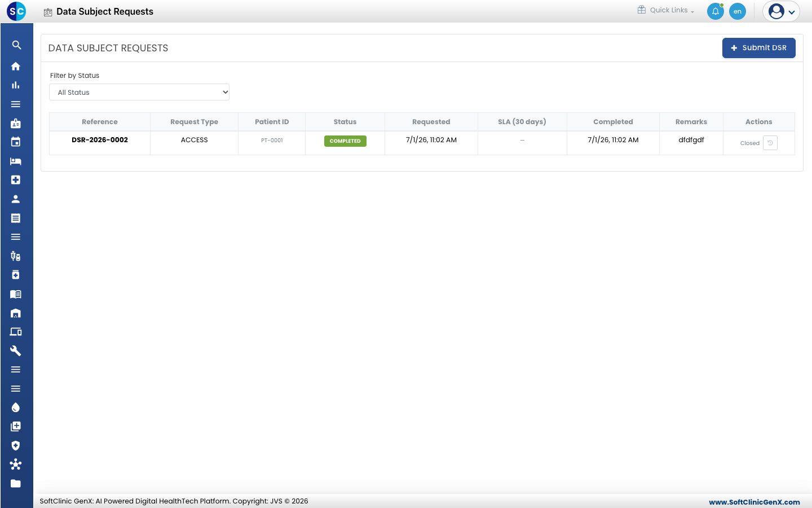Open the www.SoftClinicGenX.com link
Image resolution: width=812 pixels, height=508 pixels.
pos(754,502)
